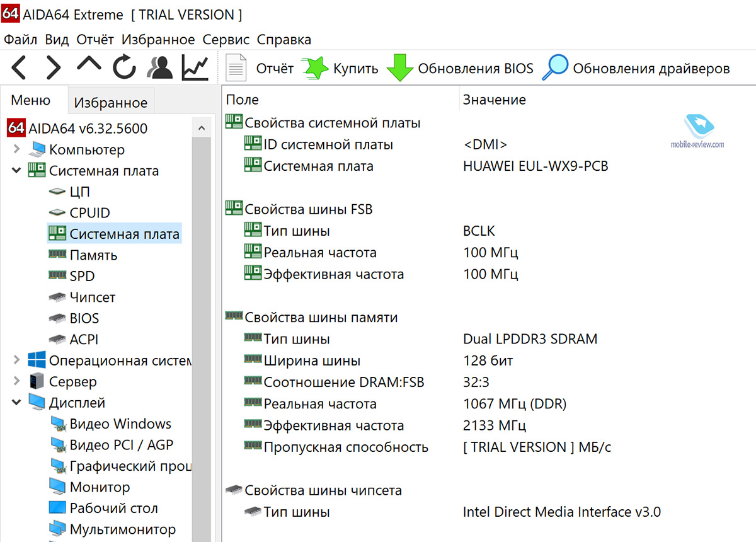Open the graph chart icon in toolbar
This screenshot has height=542, width=756.
coord(195,67)
